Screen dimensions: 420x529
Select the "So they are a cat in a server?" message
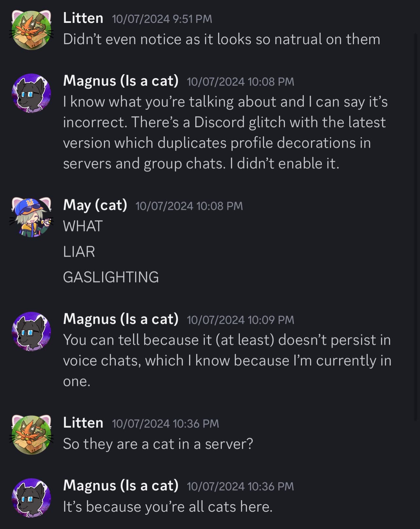point(158,444)
